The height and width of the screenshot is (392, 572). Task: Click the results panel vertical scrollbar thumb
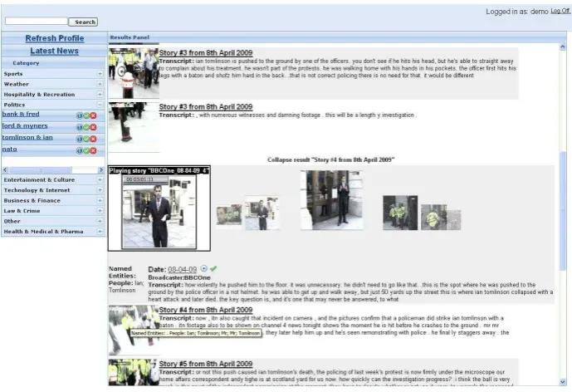point(563,211)
